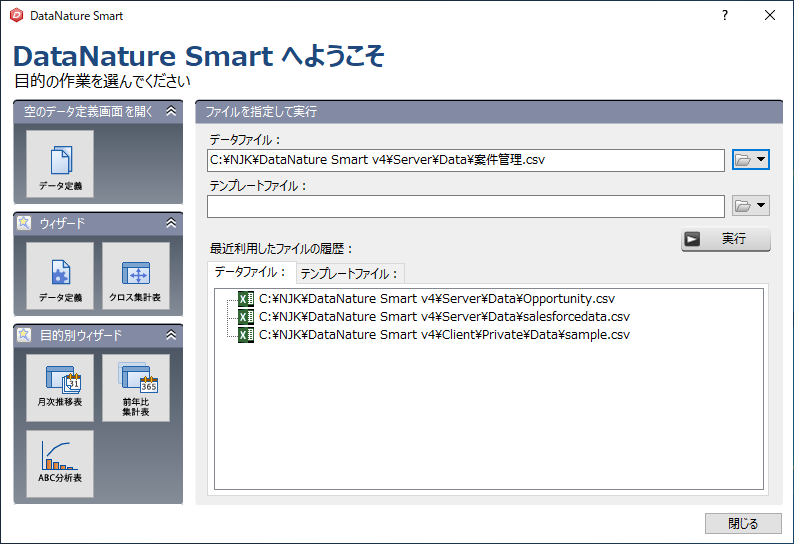The width and height of the screenshot is (794, 544).
Task: Collapse the ウィザード panel
Action: (x=171, y=223)
